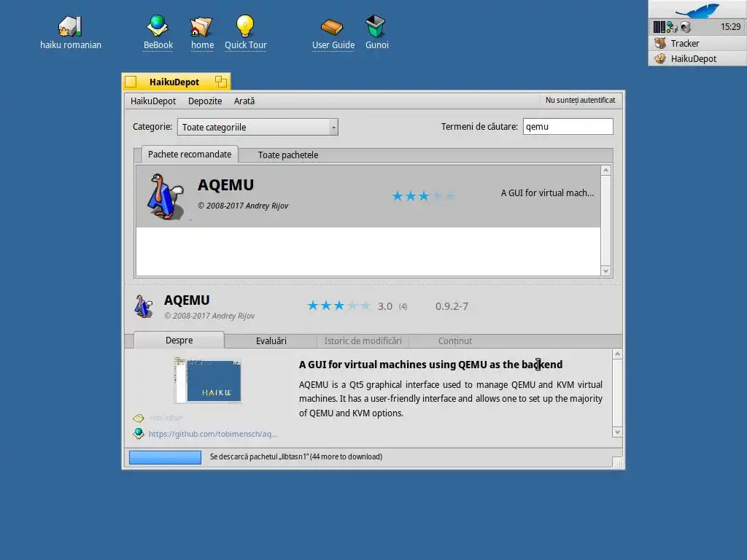Expand the Toate categoriile category dropdown
The height and width of the screenshot is (560, 747).
pyautogui.click(x=258, y=127)
